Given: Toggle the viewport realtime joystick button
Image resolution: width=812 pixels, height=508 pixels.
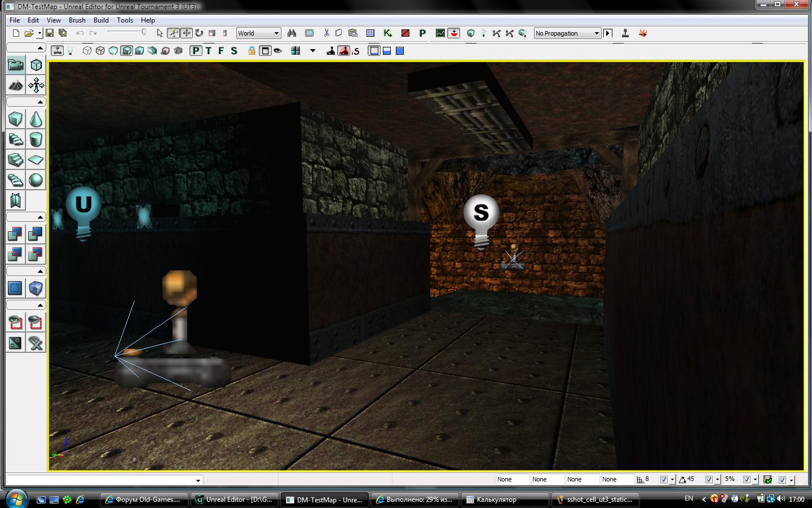Looking at the screenshot, I should pos(57,51).
